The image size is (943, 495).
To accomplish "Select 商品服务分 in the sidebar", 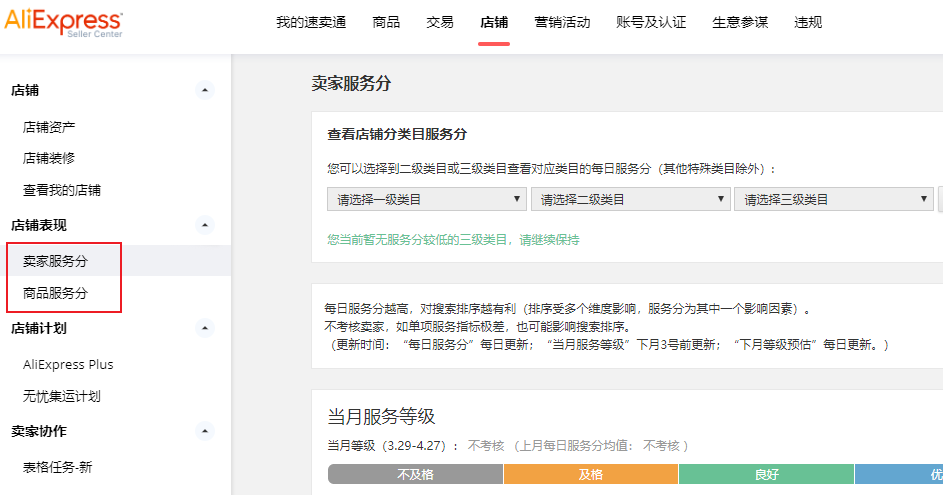I will tap(55, 293).
